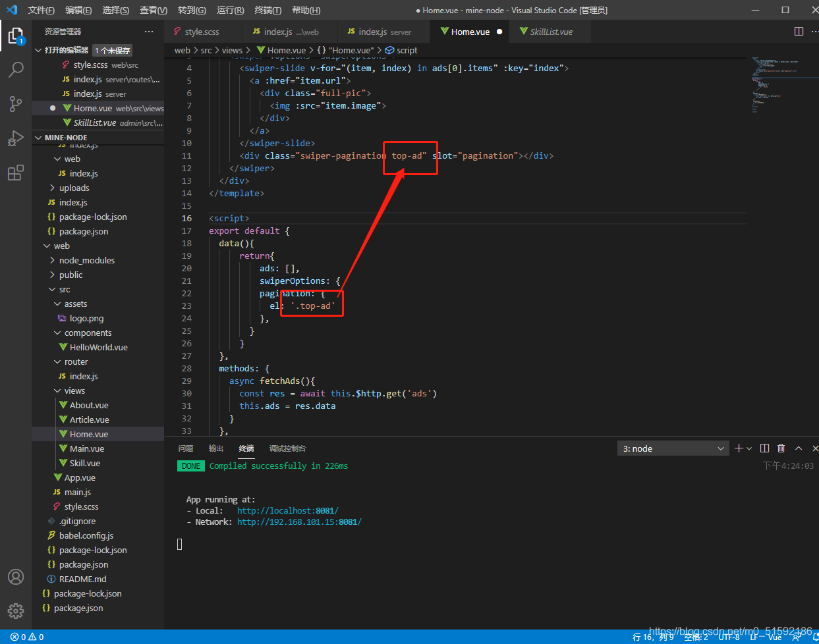Open the Search view in activity bar

tap(16, 69)
